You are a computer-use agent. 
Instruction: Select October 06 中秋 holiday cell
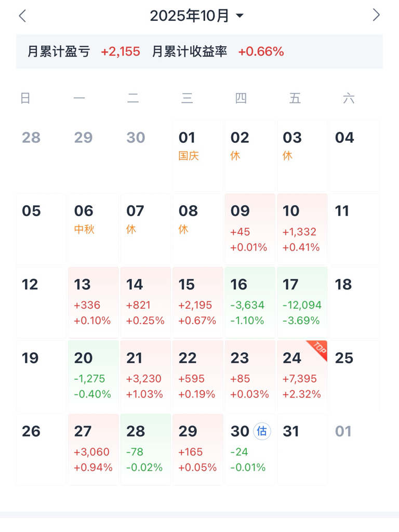(93, 229)
